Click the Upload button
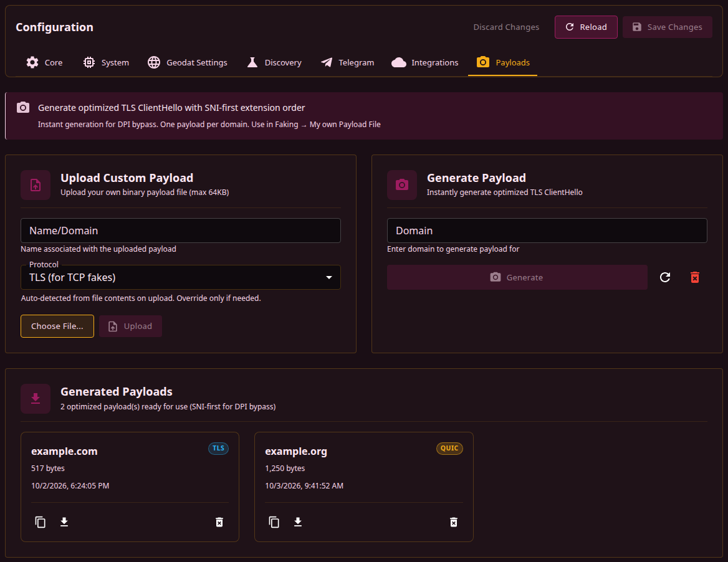Image resolution: width=728 pixels, height=562 pixels. (x=130, y=326)
